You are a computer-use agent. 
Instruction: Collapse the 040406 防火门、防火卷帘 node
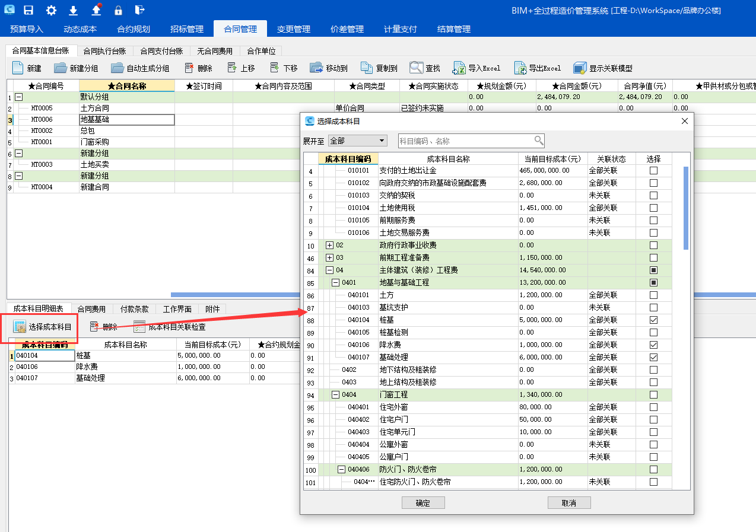click(341, 469)
